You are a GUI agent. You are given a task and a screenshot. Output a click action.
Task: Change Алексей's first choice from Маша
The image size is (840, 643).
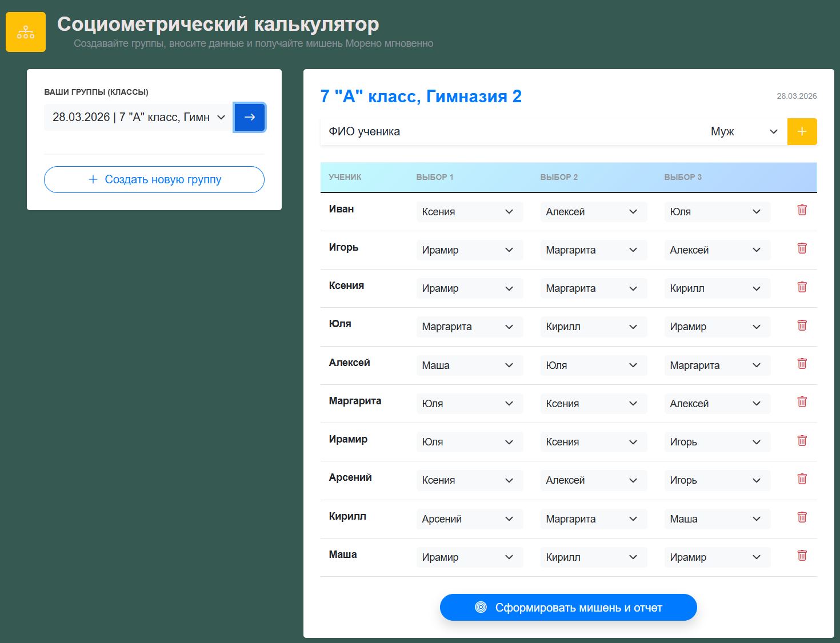(x=469, y=365)
